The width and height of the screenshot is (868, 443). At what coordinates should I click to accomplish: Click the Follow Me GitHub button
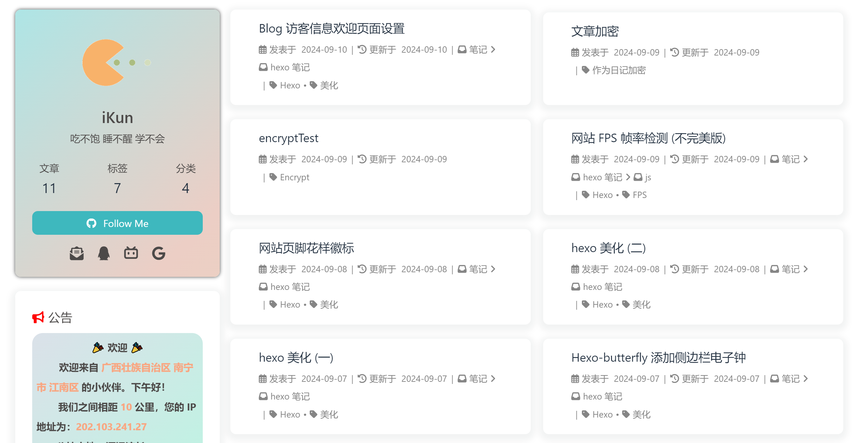click(x=117, y=223)
